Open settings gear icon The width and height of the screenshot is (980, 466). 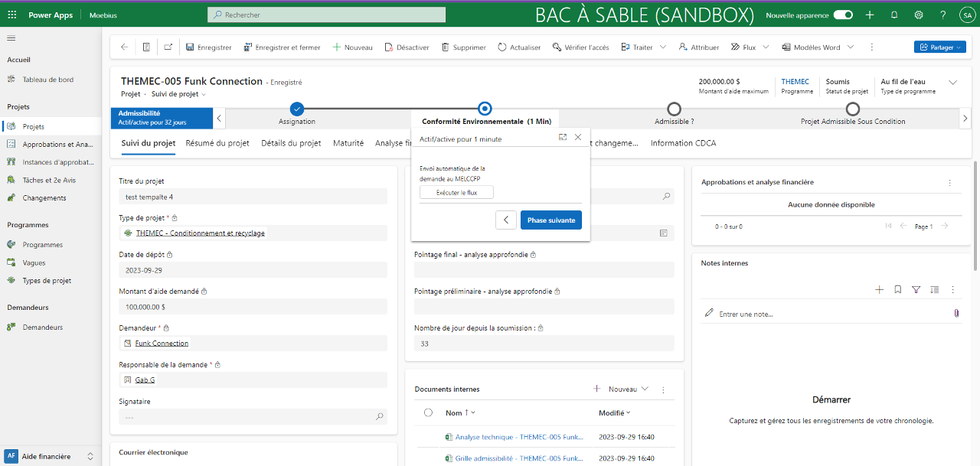919,15
